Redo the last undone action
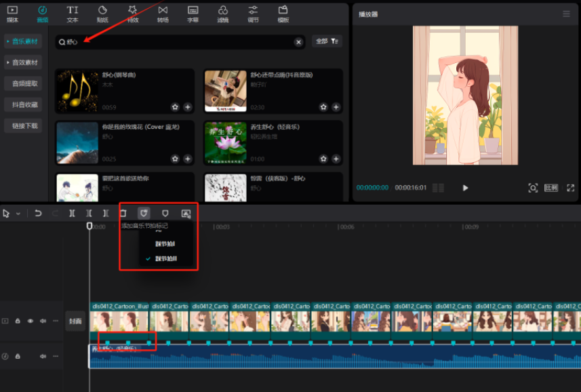This screenshot has width=581, height=392. click(x=55, y=214)
